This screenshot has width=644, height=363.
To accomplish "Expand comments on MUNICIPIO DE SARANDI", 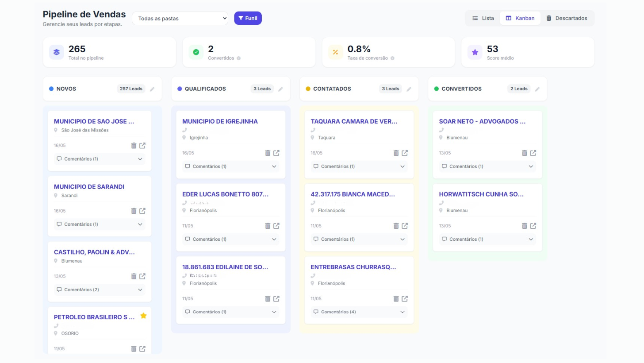I will (x=100, y=224).
